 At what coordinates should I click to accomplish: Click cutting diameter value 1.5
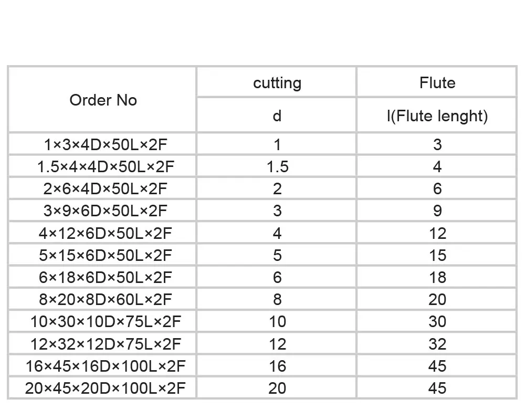(x=277, y=166)
